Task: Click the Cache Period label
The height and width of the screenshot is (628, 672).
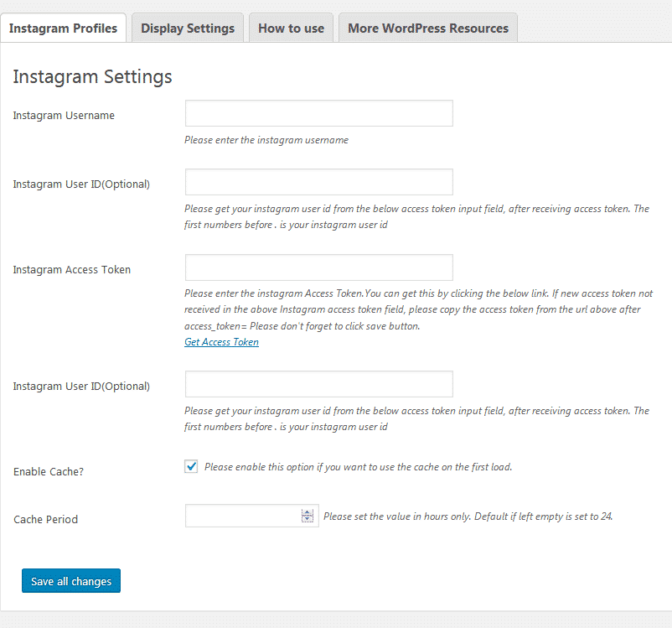Action: pos(46,520)
